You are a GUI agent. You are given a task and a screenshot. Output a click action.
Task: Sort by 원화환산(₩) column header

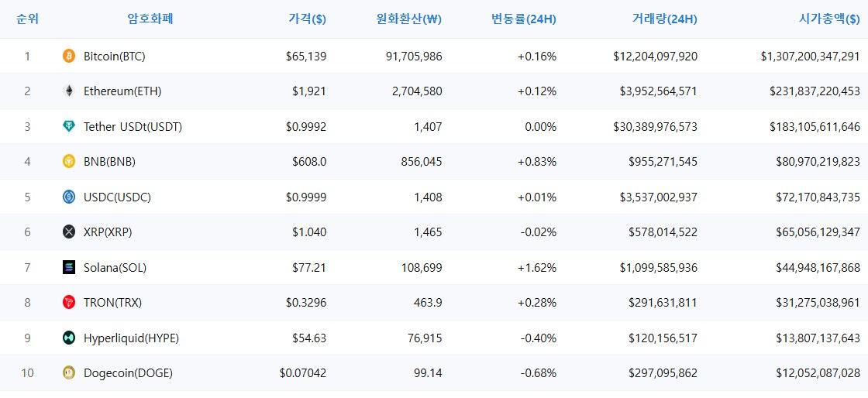pos(408,19)
